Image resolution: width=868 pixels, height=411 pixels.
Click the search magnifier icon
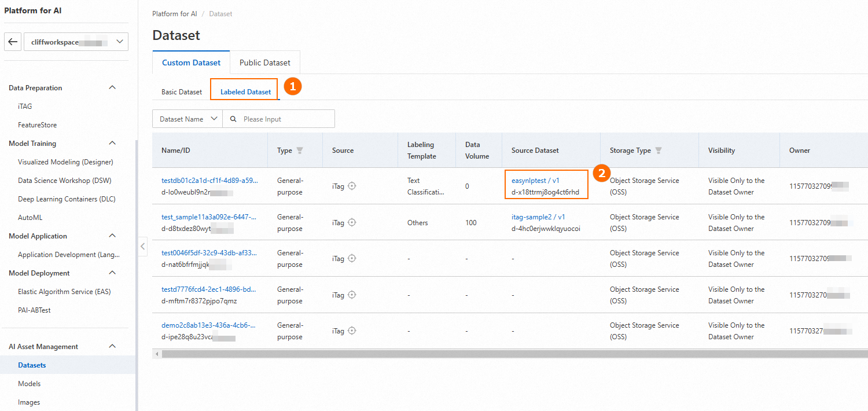pyautogui.click(x=233, y=119)
